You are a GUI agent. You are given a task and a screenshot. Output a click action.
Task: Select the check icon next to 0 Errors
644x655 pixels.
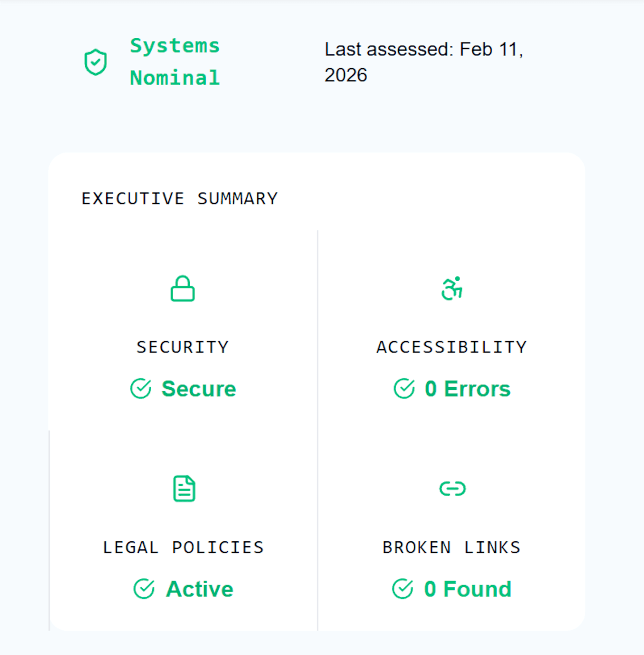403,389
